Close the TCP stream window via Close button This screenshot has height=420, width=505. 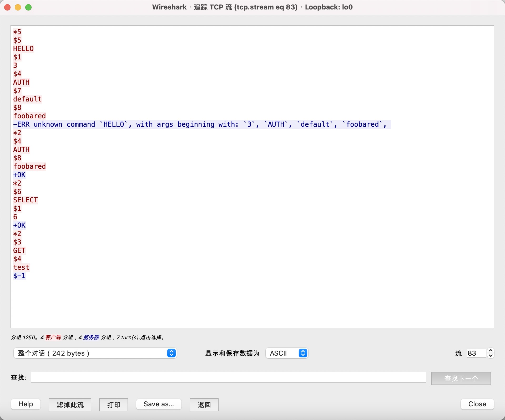coord(477,404)
